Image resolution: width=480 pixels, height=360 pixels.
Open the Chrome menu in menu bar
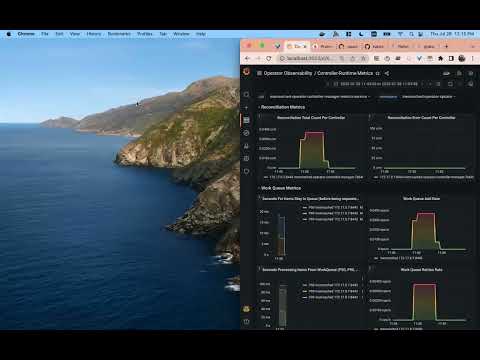pyautogui.click(x=26, y=34)
